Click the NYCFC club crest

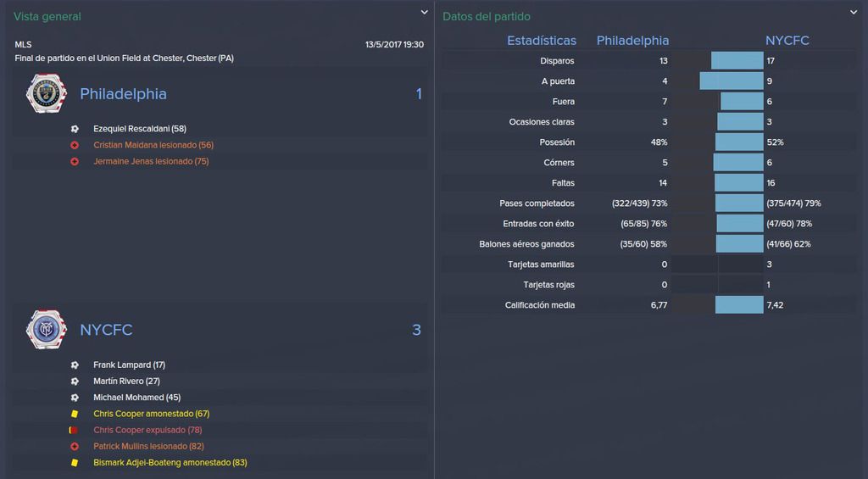pyautogui.click(x=47, y=330)
